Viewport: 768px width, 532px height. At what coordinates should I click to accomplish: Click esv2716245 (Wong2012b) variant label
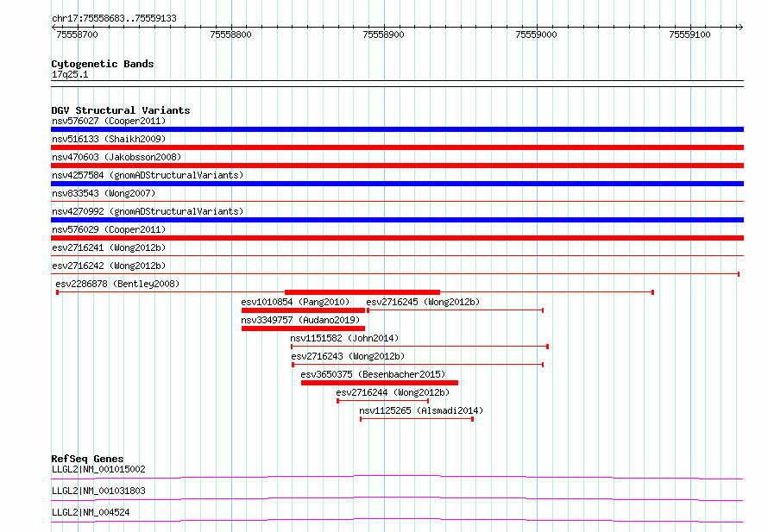point(423,302)
